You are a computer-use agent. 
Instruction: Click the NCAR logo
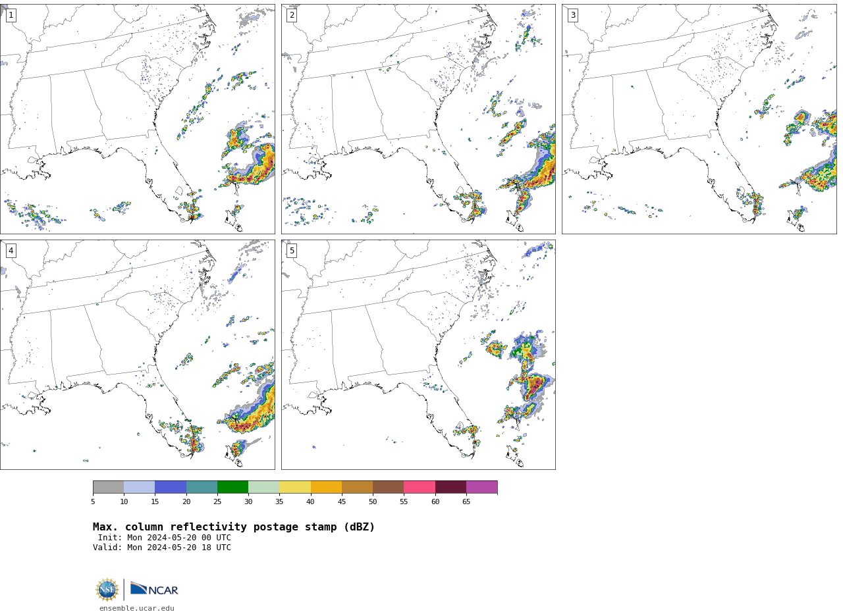click(x=154, y=589)
